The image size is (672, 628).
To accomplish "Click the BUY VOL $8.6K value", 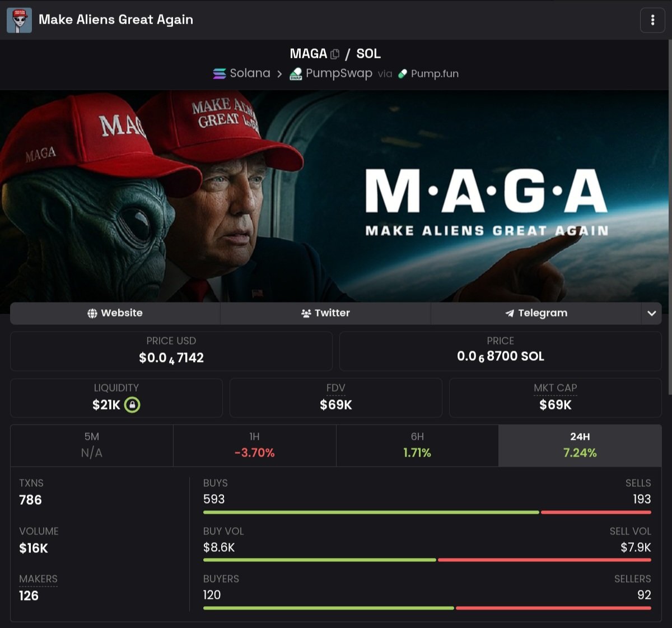I will [x=219, y=547].
